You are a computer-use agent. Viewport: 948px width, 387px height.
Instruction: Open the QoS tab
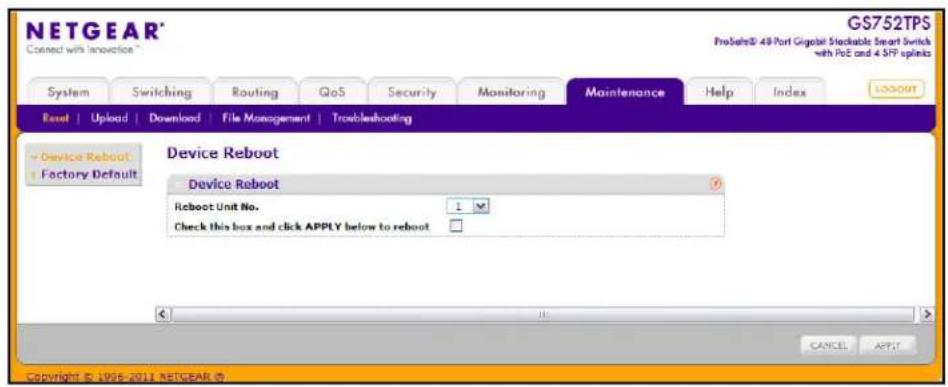tap(333, 93)
